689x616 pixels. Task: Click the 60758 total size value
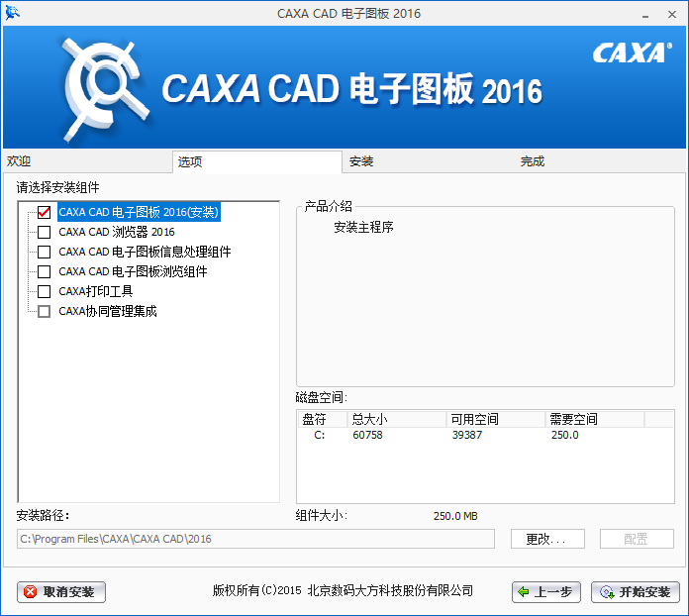coord(367,436)
